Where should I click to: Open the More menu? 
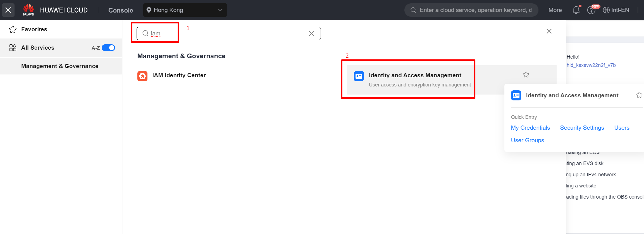tap(555, 10)
